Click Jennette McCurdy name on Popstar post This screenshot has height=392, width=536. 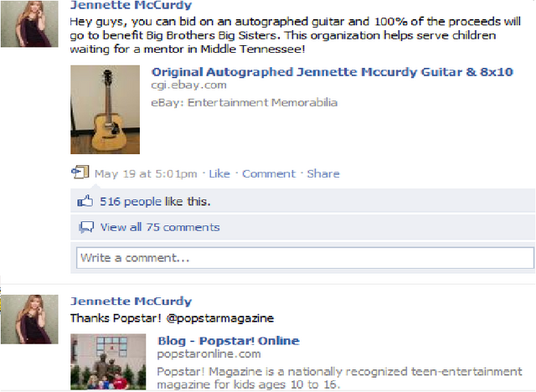[x=131, y=301]
